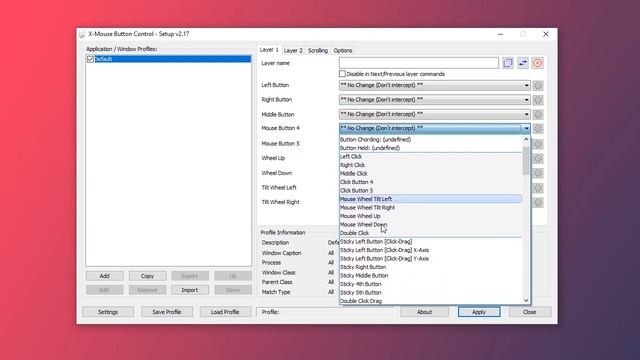Select Button Held: (undefined) option
Image resolution: width=640 pixels, height=360 pixels.
pos(431,148)
